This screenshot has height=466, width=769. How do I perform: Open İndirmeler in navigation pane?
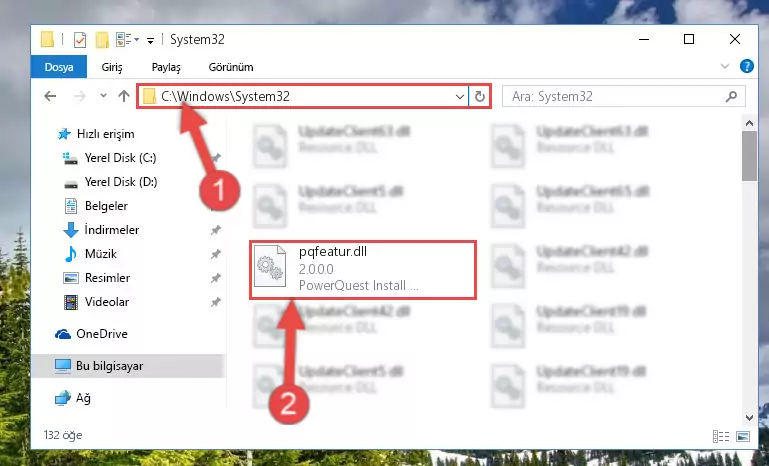[x=112, y=230]
